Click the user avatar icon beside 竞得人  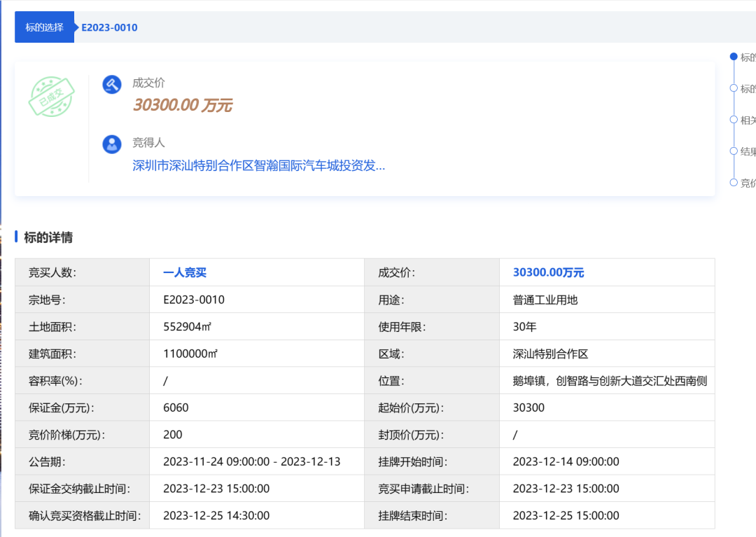(x=112, y=144)
